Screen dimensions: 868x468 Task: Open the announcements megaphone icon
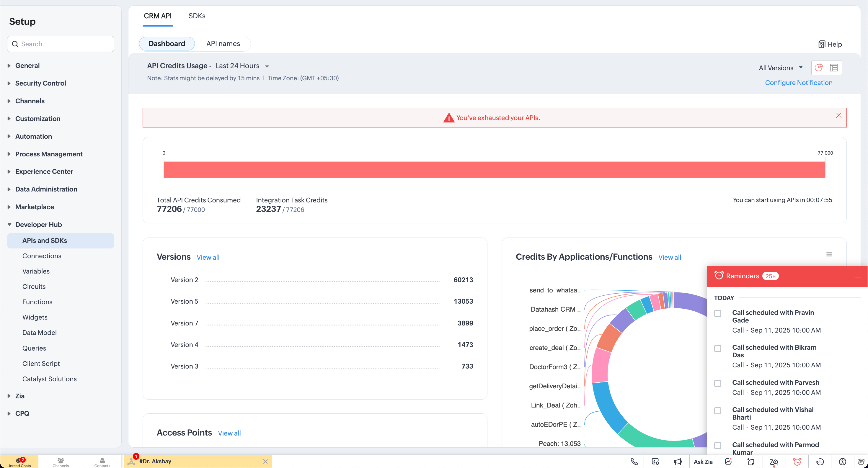(678, 462)
